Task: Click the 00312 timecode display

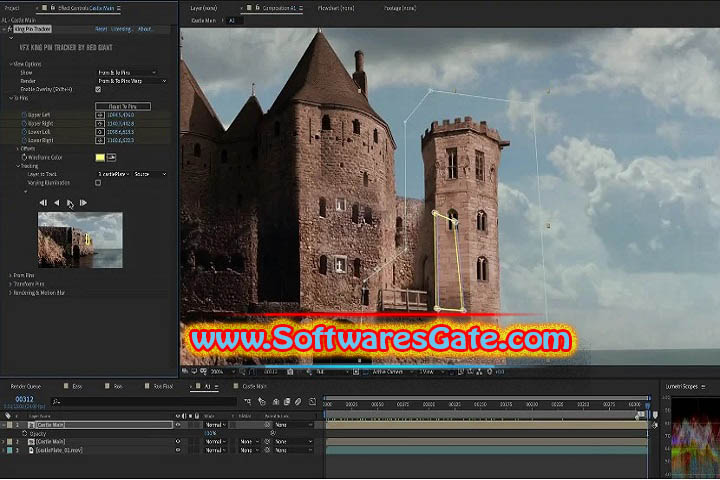Action: 24,399
